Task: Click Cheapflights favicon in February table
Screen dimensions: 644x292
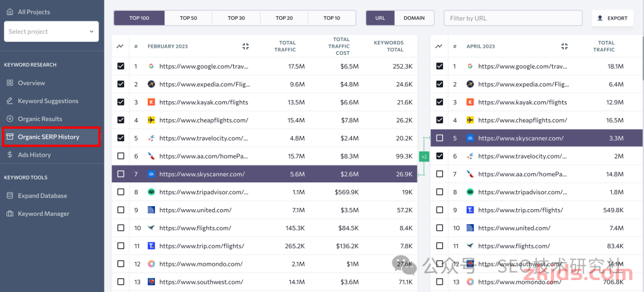Action: [x=151, y=120]
